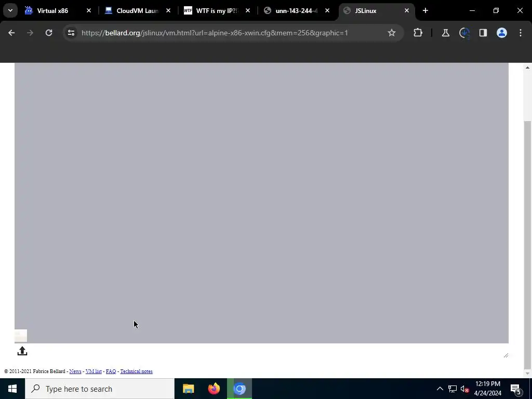Go back to the previous page
Viewport: 532px width, 399px height.
click(x=11, y=33)
